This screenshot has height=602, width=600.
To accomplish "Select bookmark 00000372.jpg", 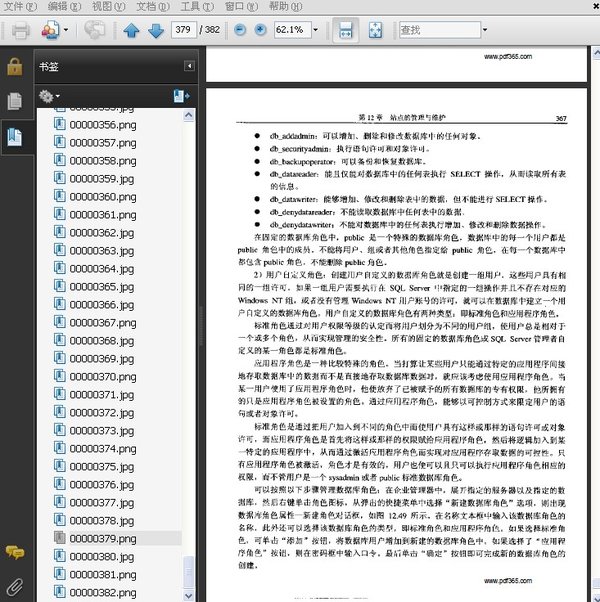I will pyautogui.click(x=102, y=413).
